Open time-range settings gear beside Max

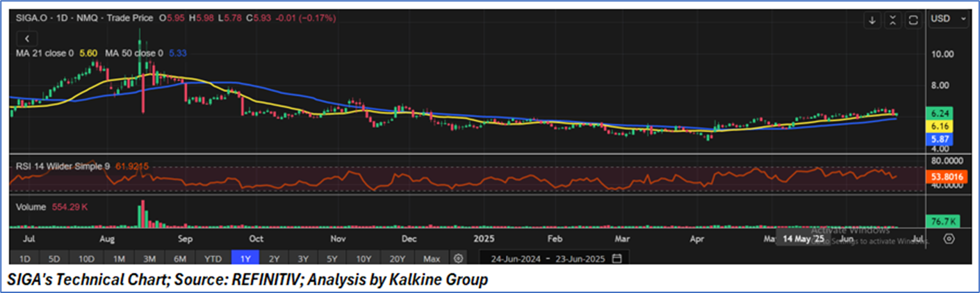coord(458,258)
